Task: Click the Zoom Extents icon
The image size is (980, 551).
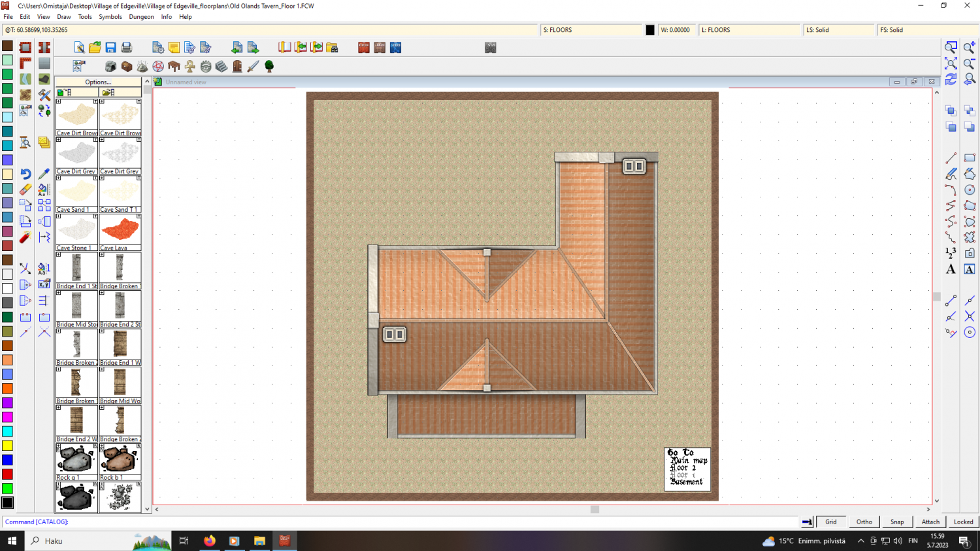Action: tap(951, 63)
